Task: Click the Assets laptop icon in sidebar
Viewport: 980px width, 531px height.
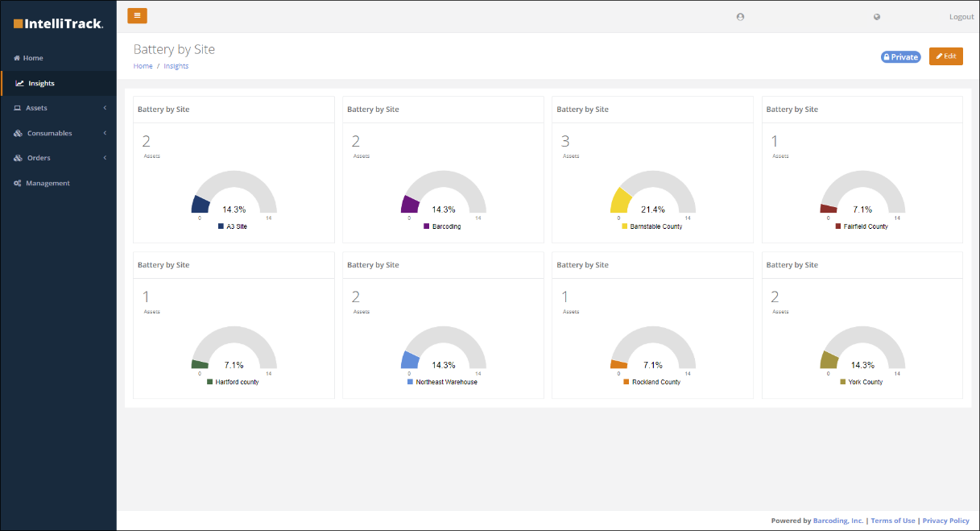Action: pyautogui.click(x=18, y=108)
